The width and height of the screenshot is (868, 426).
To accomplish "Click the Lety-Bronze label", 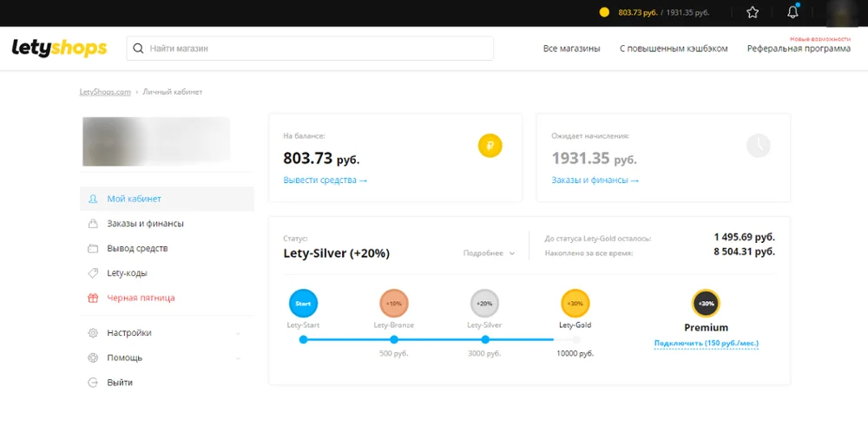I will coord(393,325).
